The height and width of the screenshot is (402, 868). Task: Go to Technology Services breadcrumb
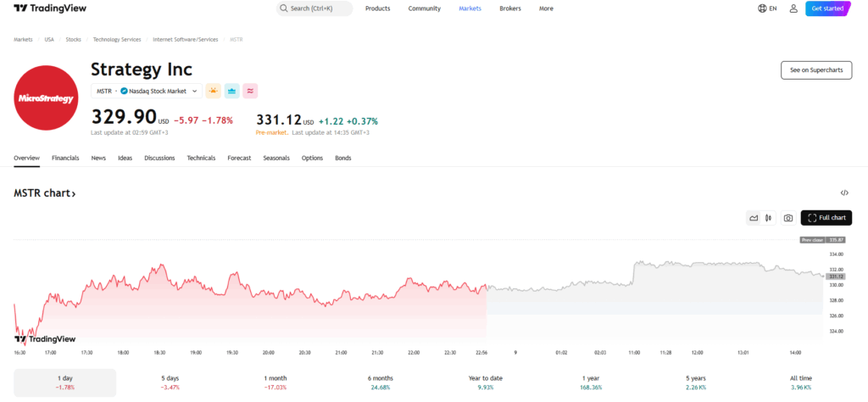click(117, 39)
